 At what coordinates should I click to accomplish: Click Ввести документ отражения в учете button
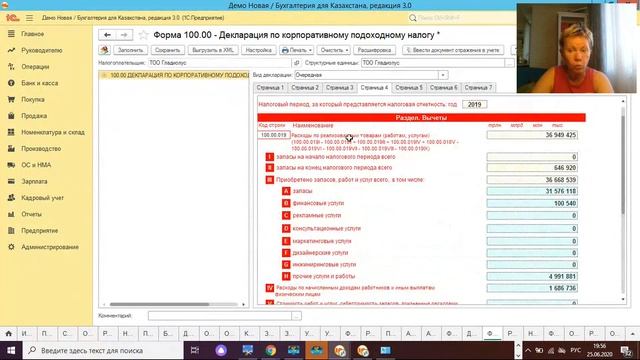click(453, 50)
